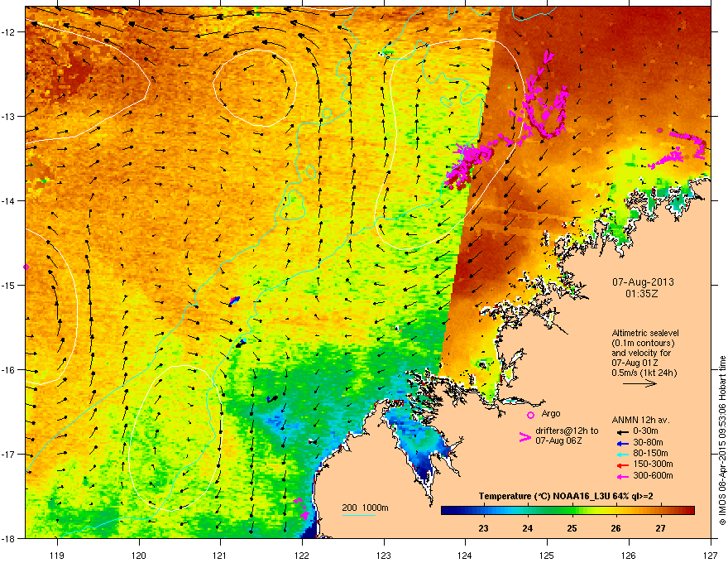
Task: Click the longitude axis label 125
Action: click(x=547, y=555)
